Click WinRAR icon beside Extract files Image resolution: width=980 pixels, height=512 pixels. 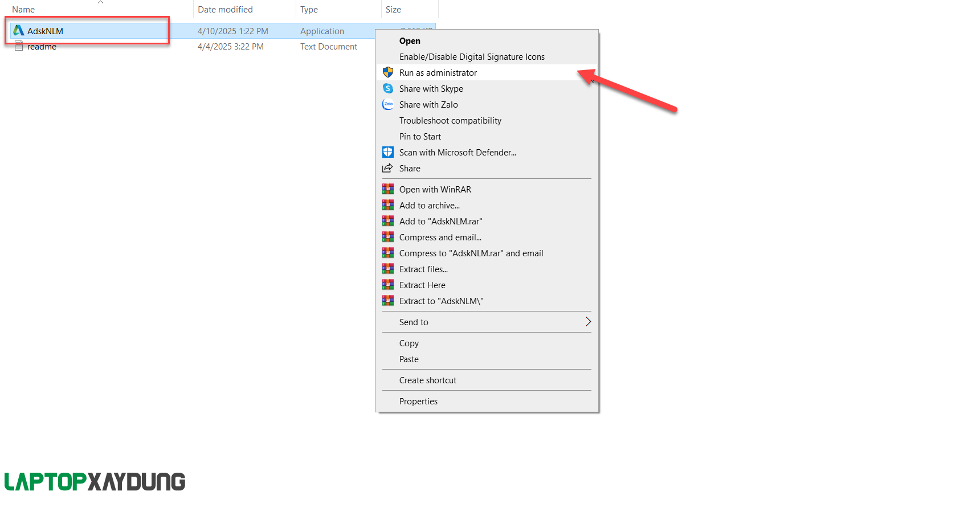coord(388,269)
